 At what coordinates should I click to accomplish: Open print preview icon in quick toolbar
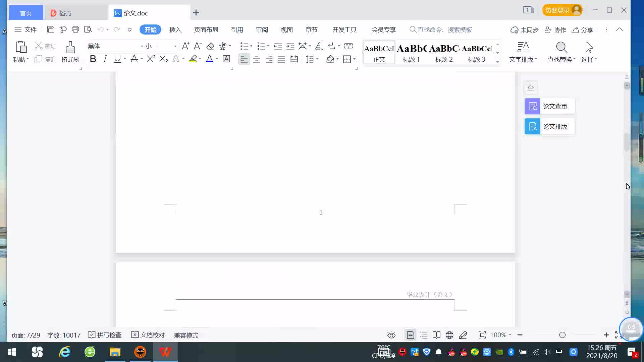pyautogui.click(x=88, y=29)
